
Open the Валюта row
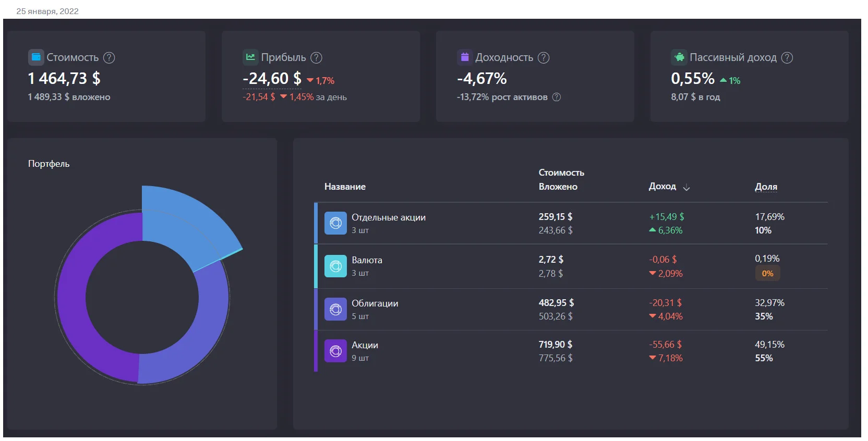pyautogui.click(x=571, y=266)
